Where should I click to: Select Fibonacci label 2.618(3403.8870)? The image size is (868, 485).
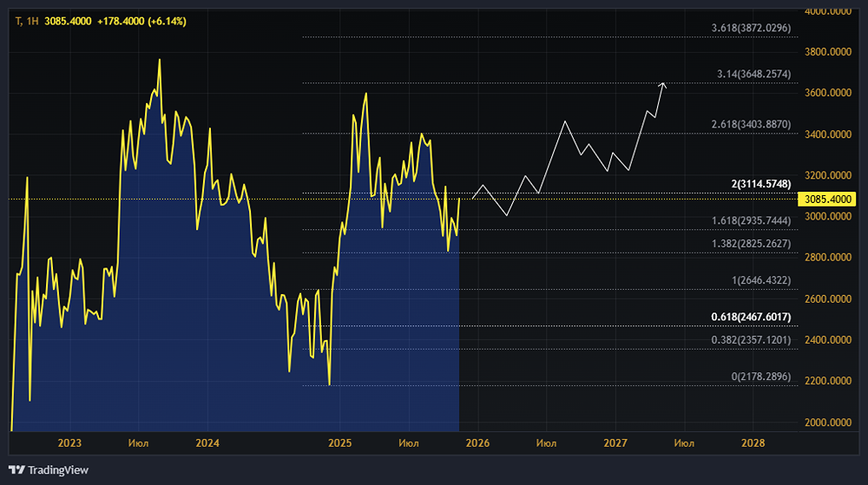(x=751, y=124)
